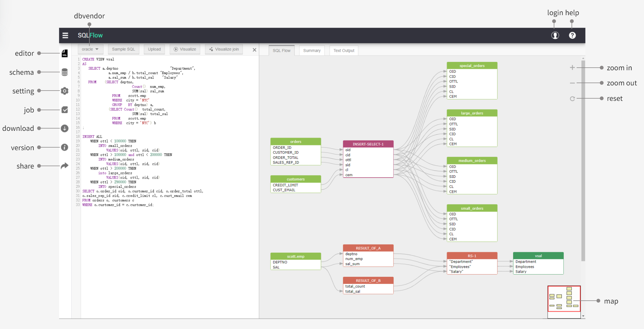
Task: Zoom in on the diagram
Action: pos(572,67)
